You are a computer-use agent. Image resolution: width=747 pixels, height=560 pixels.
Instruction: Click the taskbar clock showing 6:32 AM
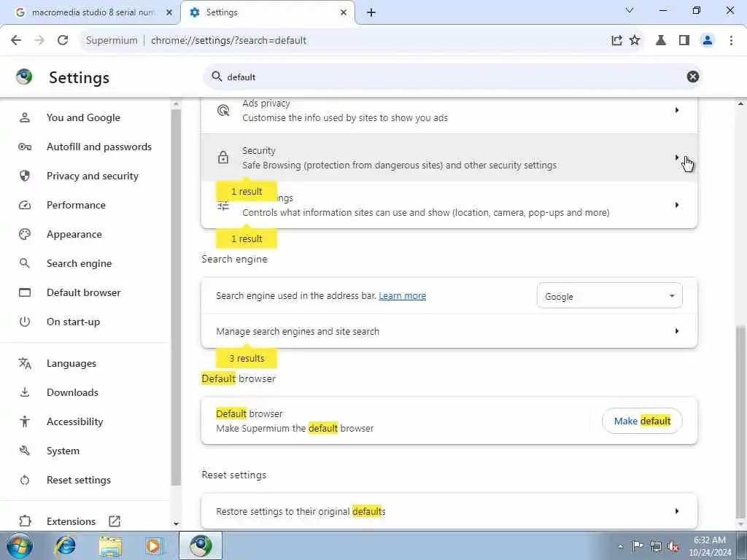click(709, 546)
